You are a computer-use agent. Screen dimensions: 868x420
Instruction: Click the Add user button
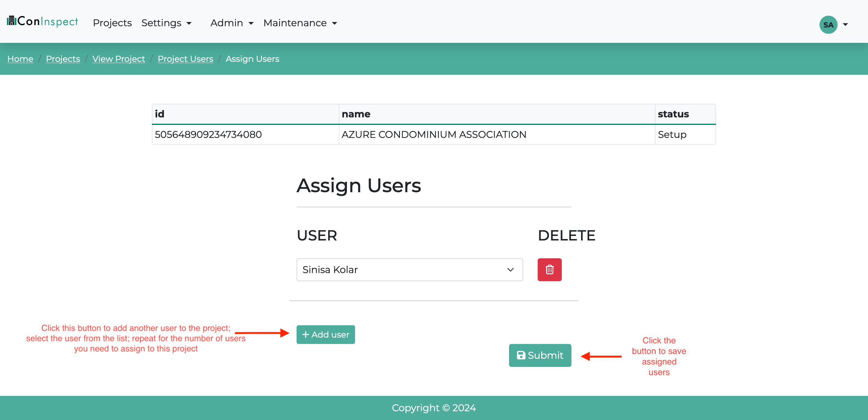pyautogui.click(x=325, y=334)
